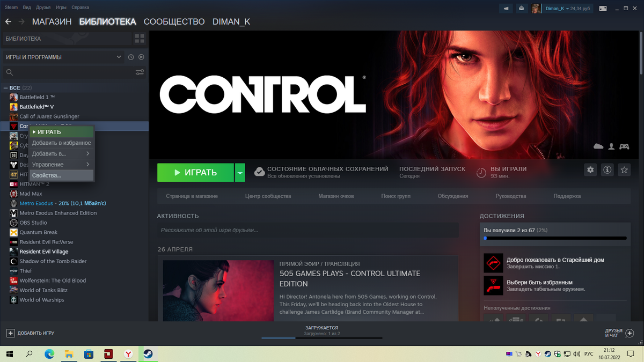644x362 pixels.
Task: Open the 505 Games broadcast thumbnail
Action: [218, 291]
